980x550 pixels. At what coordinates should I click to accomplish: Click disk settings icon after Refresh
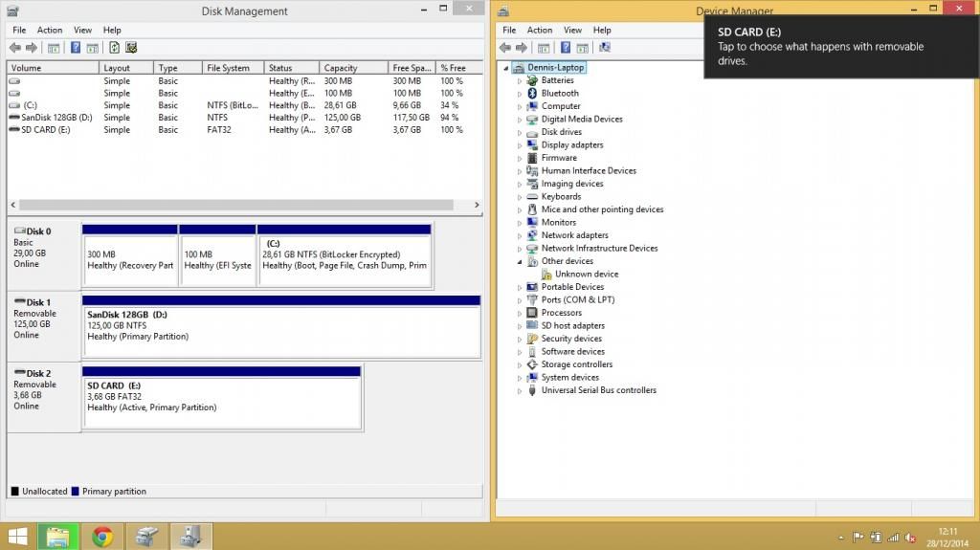131,48
